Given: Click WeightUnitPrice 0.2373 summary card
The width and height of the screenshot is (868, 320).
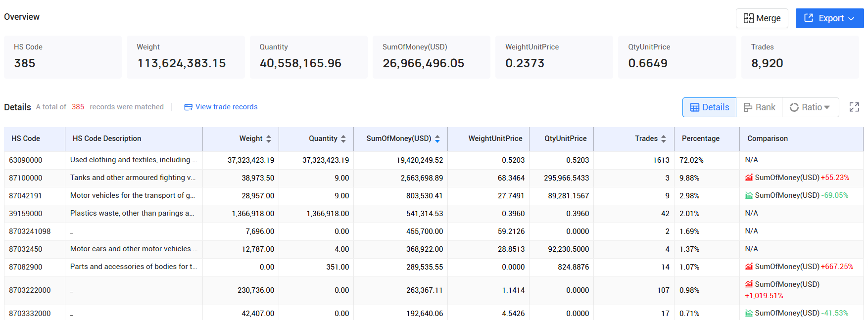Looking at the screenshot, I should (x=554, y=57).
